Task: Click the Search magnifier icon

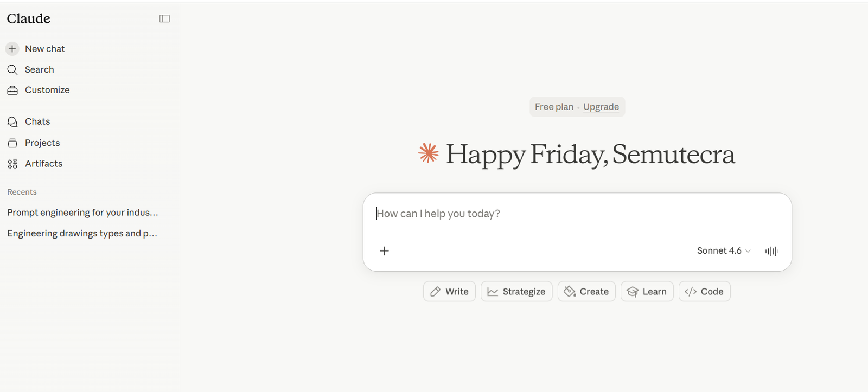Action: (x=12, y=69)
